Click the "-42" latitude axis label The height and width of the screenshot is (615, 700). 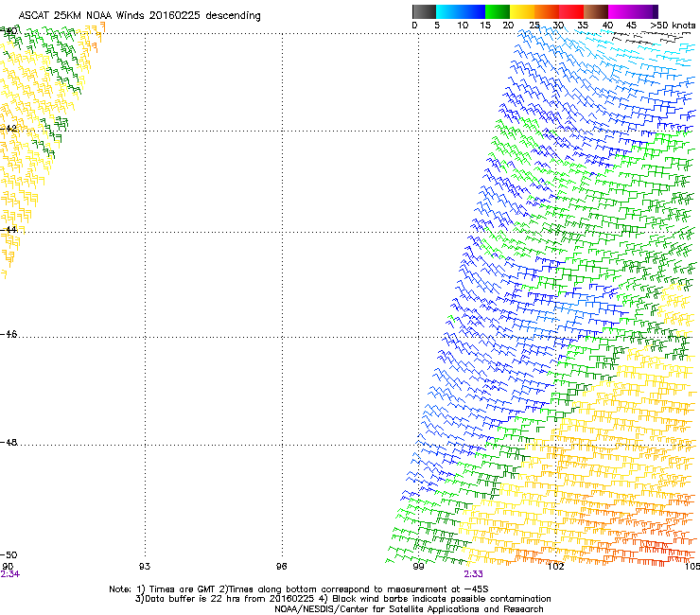click(x=9, y=128)
